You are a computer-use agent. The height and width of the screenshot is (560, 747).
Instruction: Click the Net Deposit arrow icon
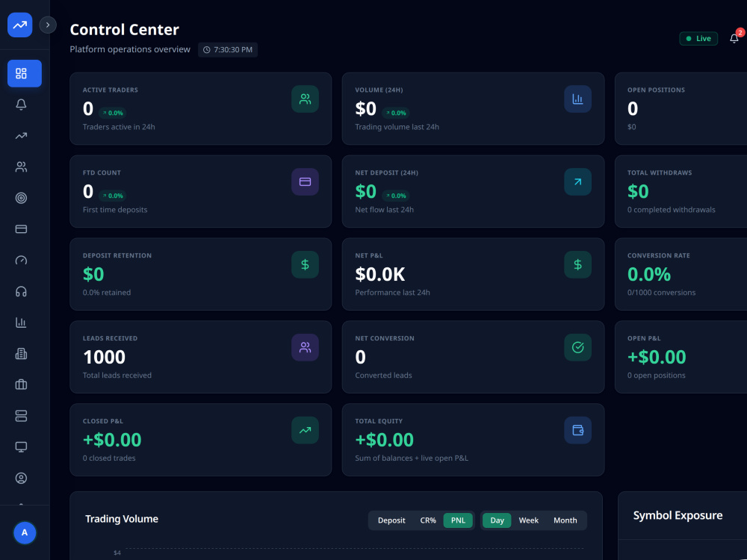[578, 182]
